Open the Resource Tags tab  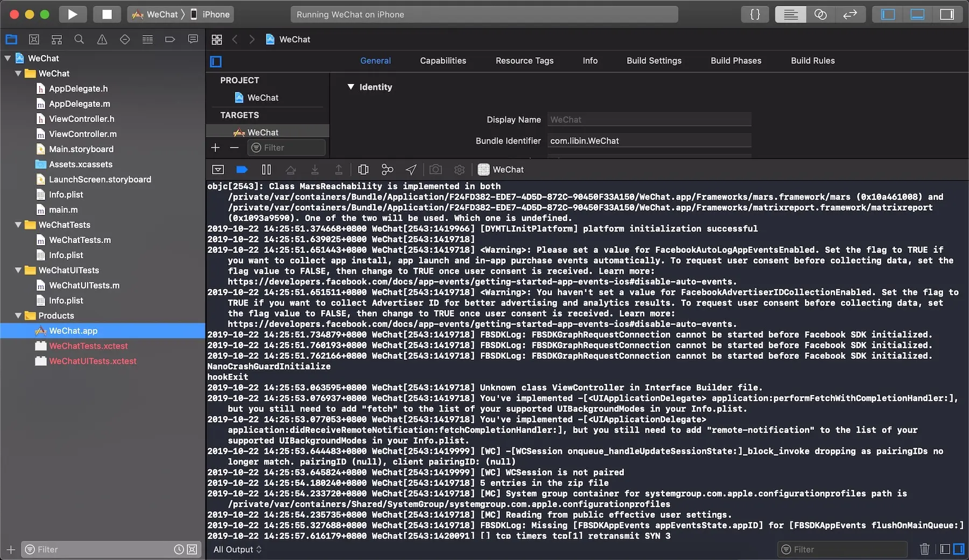[x=525, y=61]
